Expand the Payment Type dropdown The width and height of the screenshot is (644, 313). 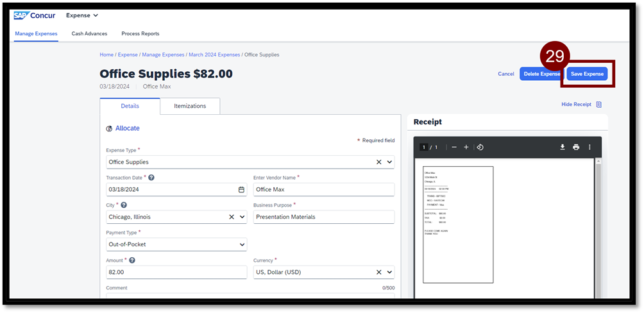(242, 244)
